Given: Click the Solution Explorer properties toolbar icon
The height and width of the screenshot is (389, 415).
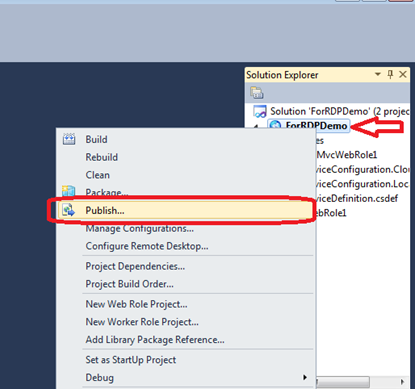Looking at the screenshot, I should [x=257, y=93].
